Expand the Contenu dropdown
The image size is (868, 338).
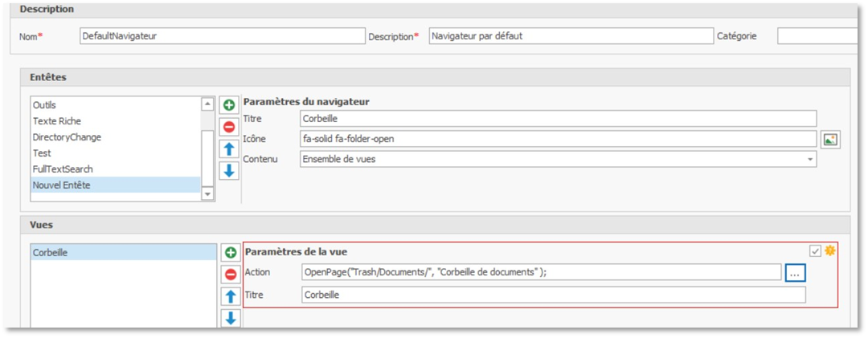tap(809, 159)
